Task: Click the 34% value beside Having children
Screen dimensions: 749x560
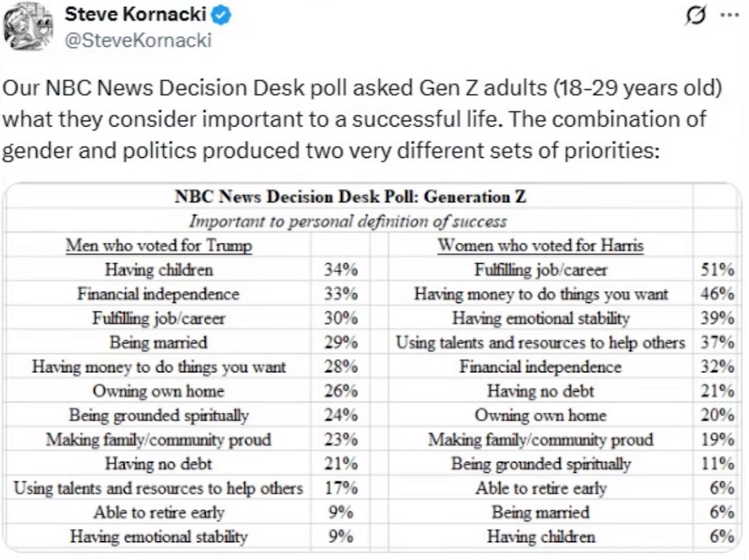Action: tap(341, 269)
